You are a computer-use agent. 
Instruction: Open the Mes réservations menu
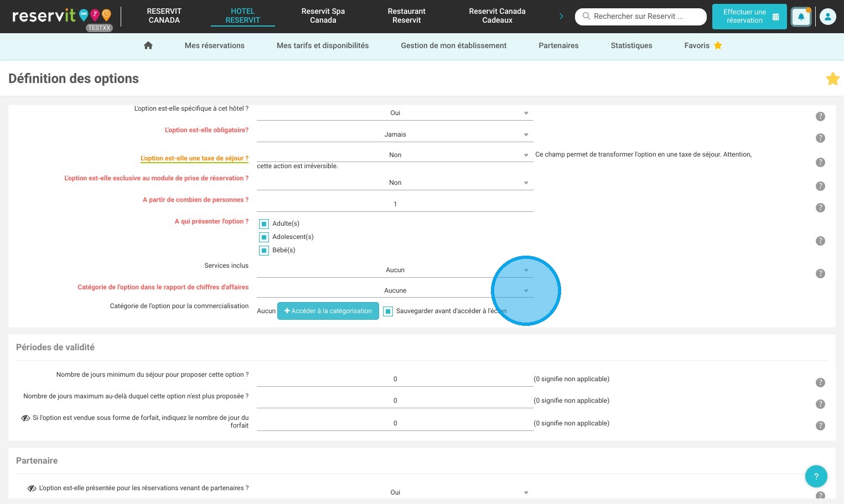point(215,45)
